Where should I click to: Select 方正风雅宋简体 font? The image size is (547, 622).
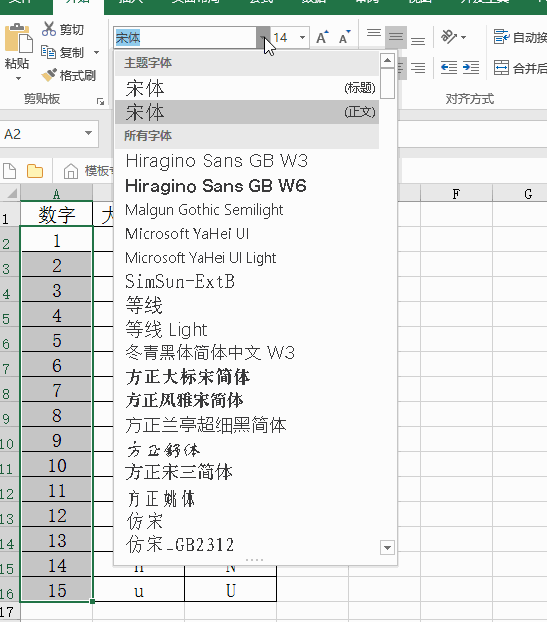[x=247, y=401]
